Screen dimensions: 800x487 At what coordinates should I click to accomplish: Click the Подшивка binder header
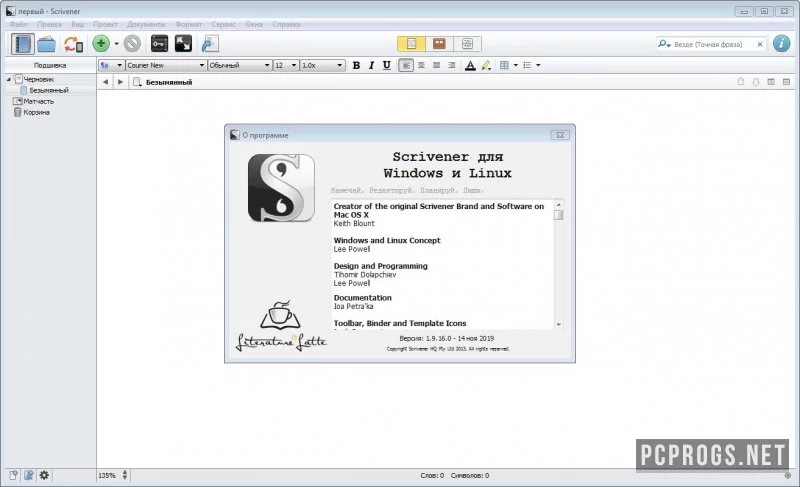click(50, 65)
